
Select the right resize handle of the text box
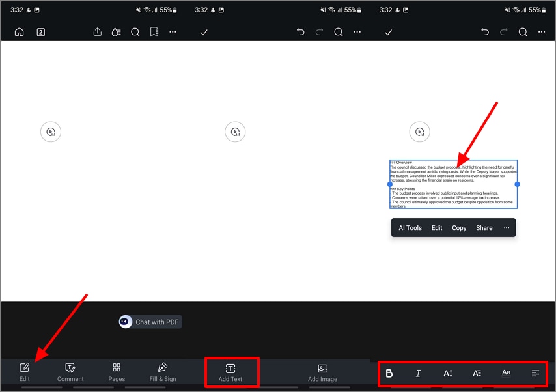tap(517, 184)
